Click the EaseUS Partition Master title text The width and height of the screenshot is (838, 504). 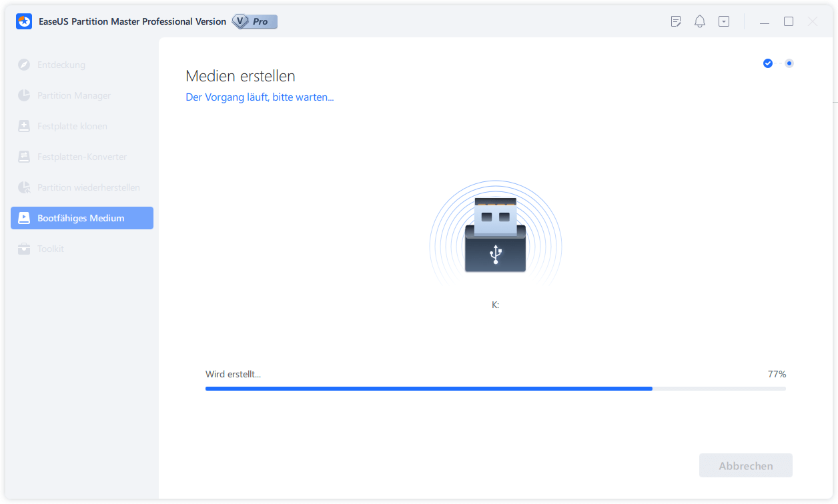coord(132,21)
